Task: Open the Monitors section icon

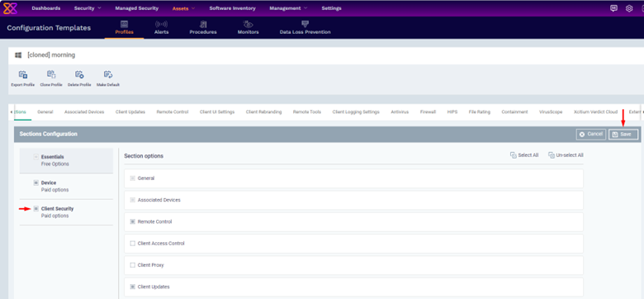Action: coord(248,24)
